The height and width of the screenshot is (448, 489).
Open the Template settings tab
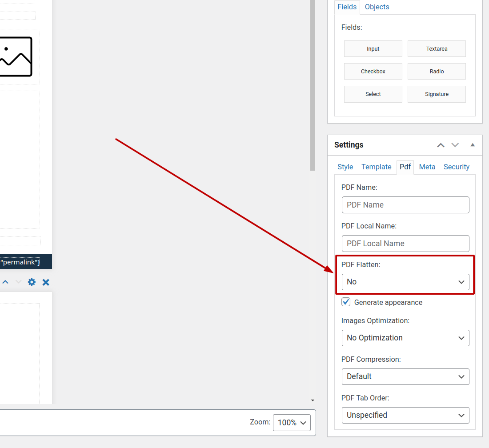[376, 167]
